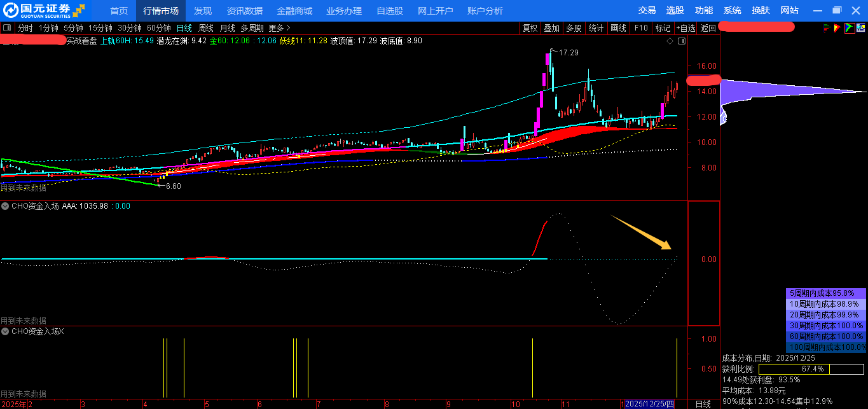
Task: Click the 返回 back button
Action: [x=708, y=28]
